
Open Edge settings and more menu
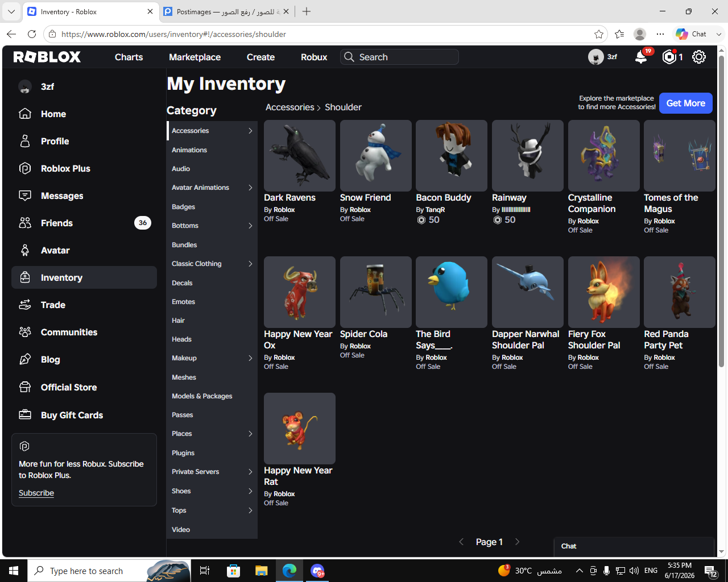click(x=660, y=34)
